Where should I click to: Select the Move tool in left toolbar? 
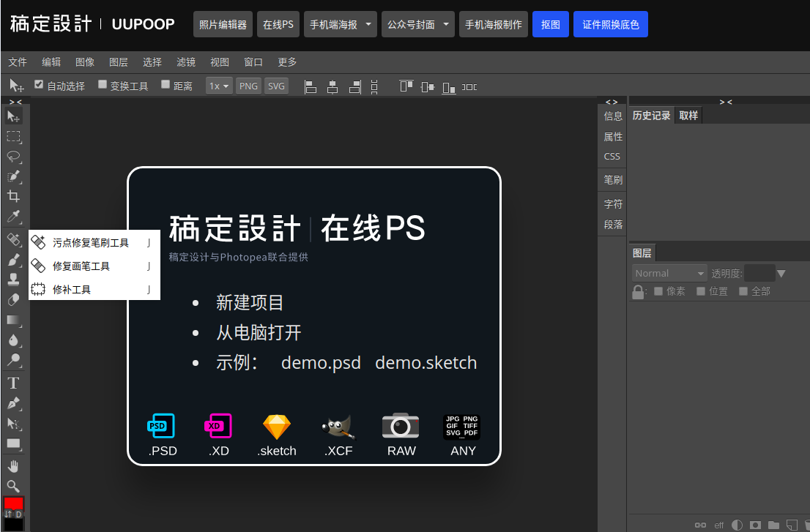point(13,116)
